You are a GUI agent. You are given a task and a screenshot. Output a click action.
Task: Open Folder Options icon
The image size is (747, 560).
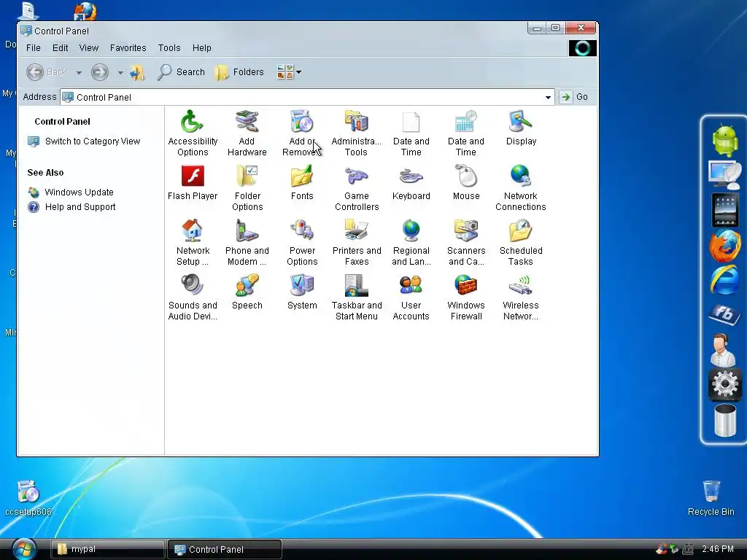click(247, 176)
